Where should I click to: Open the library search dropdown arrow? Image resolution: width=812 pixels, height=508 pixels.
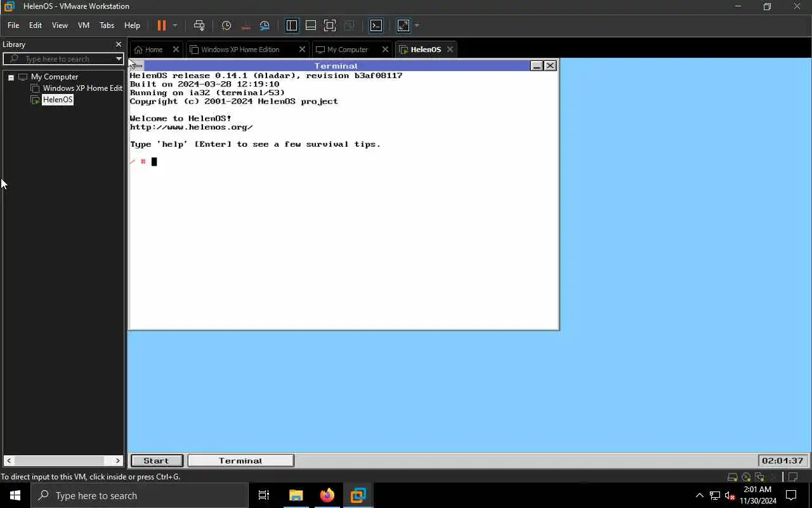(x=119, y=58)
